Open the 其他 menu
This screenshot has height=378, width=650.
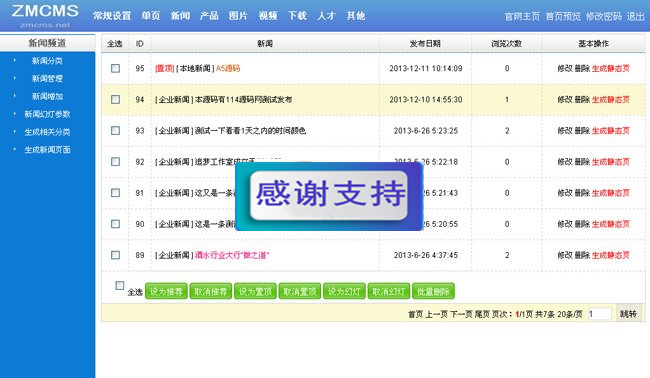click(356, 16)
